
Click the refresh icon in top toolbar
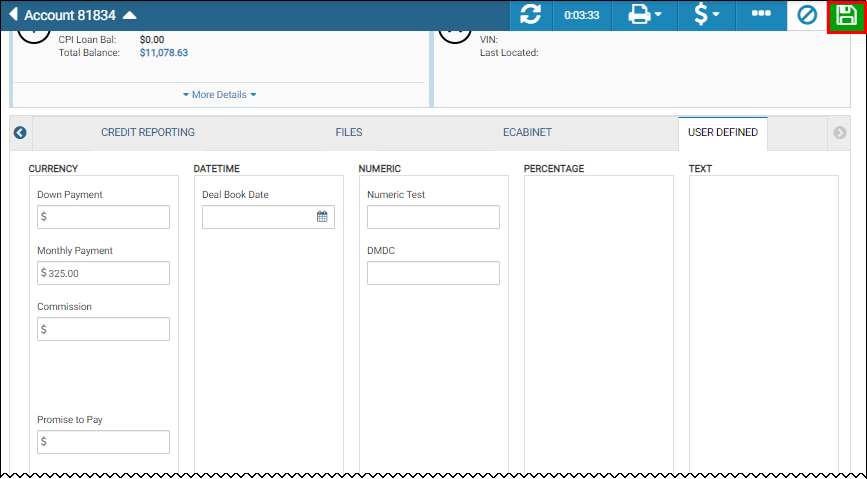(530, 15)
